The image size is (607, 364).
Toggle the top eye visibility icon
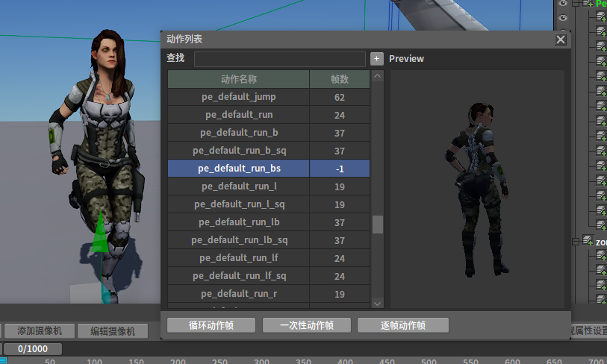coord(563,4)
